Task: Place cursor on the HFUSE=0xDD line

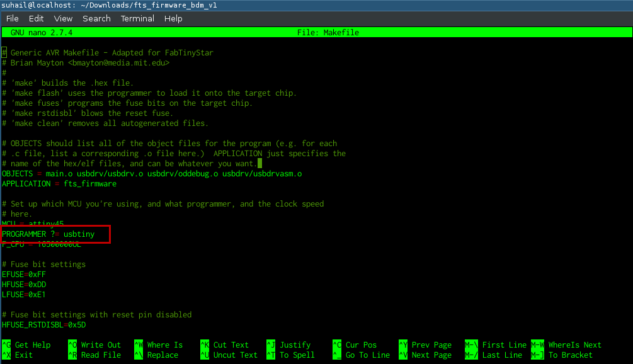Action: pos(24,285)
